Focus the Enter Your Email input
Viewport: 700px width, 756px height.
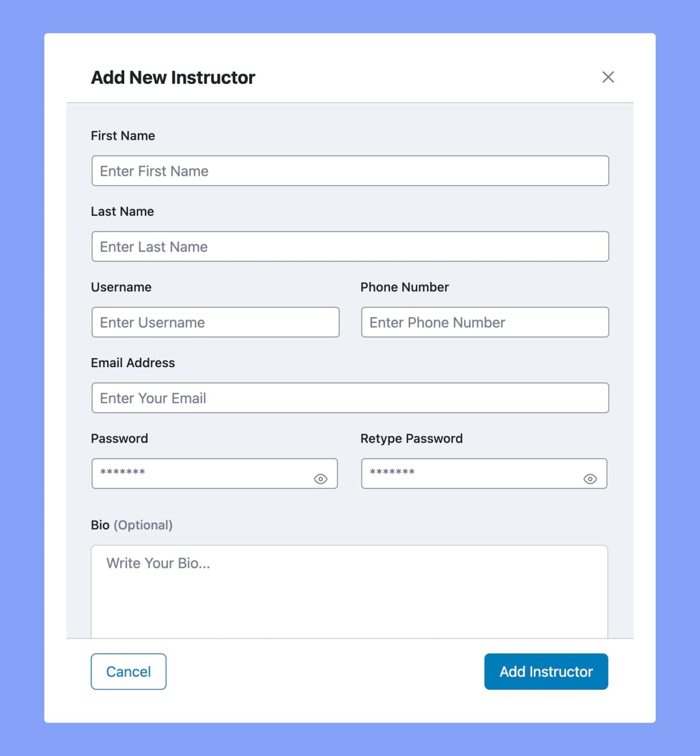click(x=350, y=398)
